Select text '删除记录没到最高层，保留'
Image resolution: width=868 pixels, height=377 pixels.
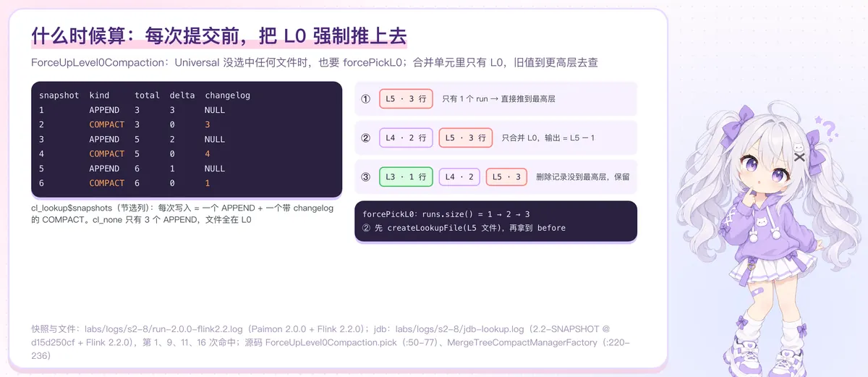tap(583, 177)
